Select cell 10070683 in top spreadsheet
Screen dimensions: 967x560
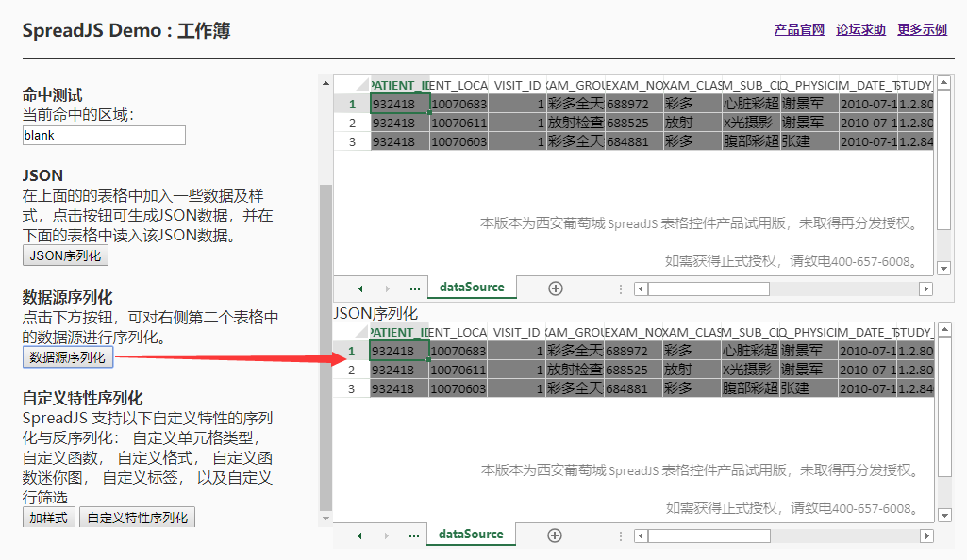point(458,104)
